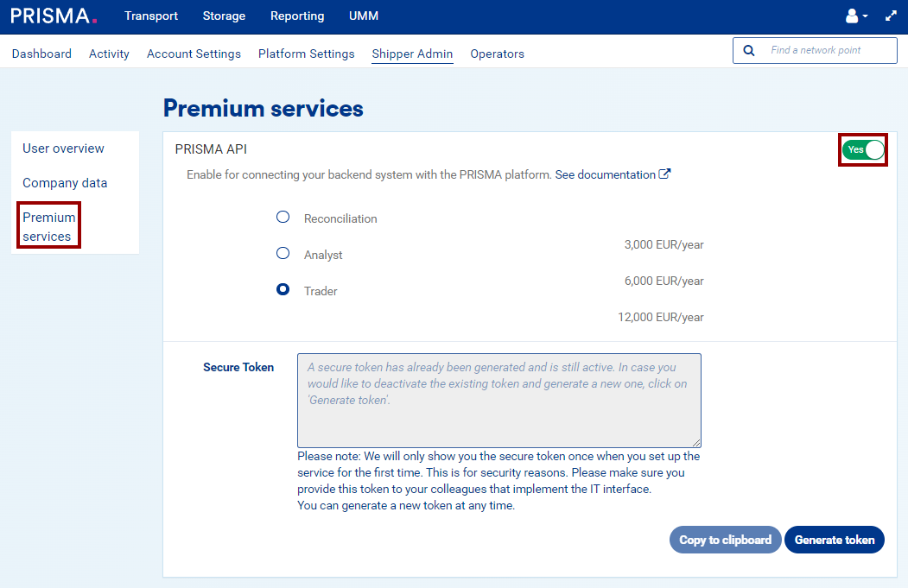Screen dimensions: 908x588
Task: Click the PRISMA logo
Action: (x=54, y=16)
